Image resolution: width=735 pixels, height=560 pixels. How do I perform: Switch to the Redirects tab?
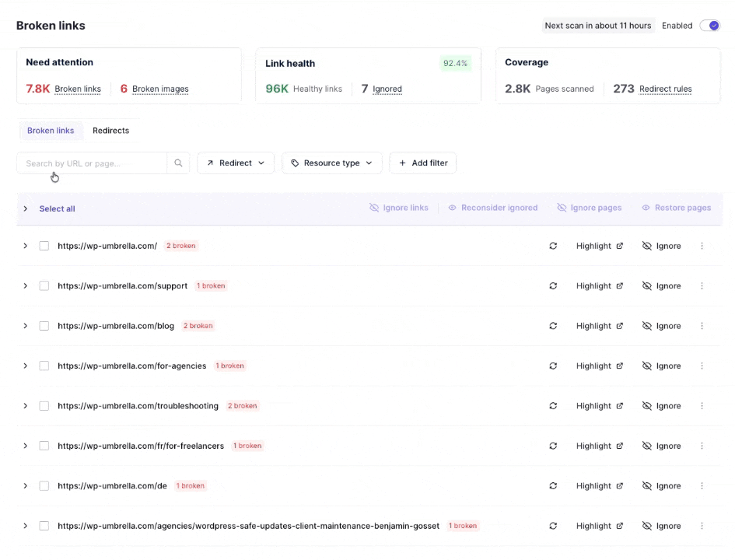click(x=110, y=131)
